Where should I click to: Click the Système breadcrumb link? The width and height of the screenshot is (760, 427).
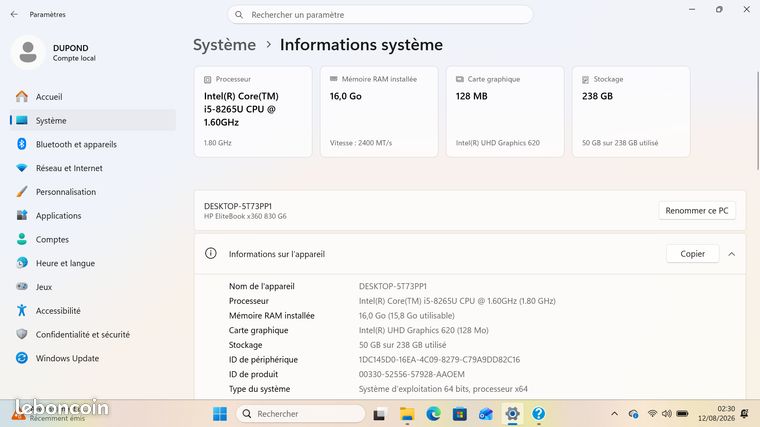[x=224, y=45]
